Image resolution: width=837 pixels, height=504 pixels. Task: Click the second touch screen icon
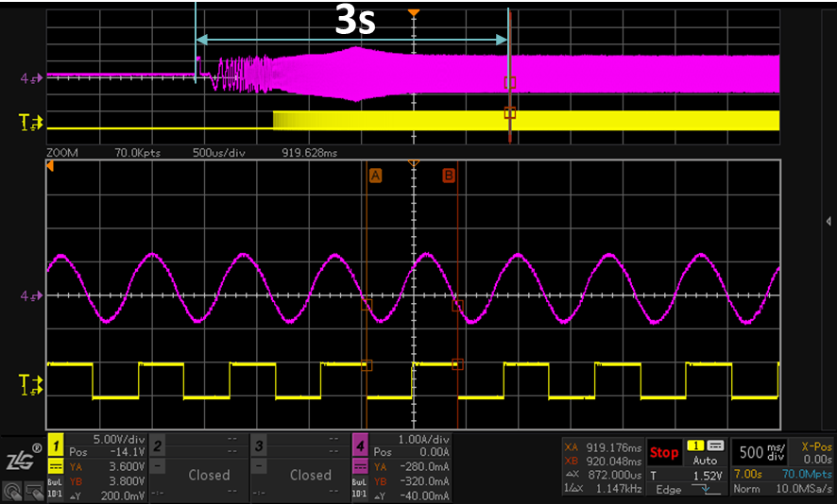34,489
